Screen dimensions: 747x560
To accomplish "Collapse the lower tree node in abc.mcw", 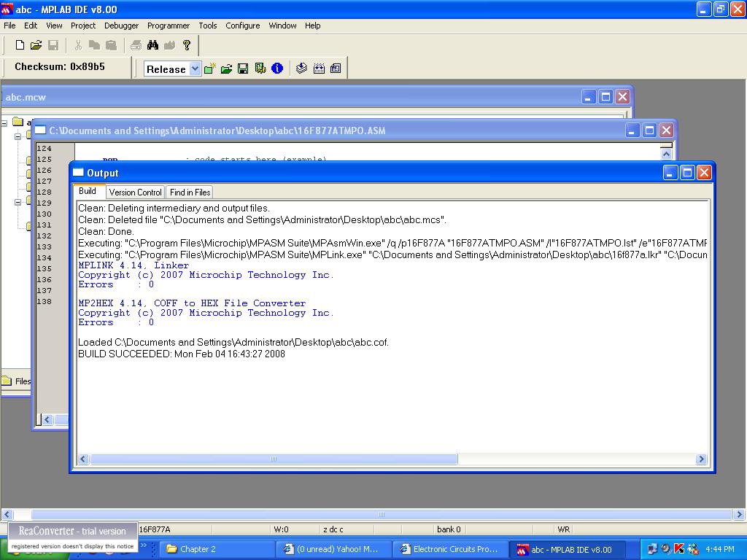I will [x=18, y=202].
